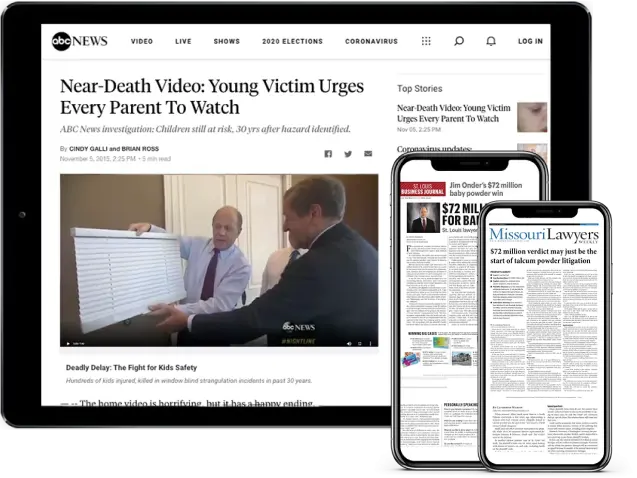Open CORONAVIRUS section

tap(371, 41)
